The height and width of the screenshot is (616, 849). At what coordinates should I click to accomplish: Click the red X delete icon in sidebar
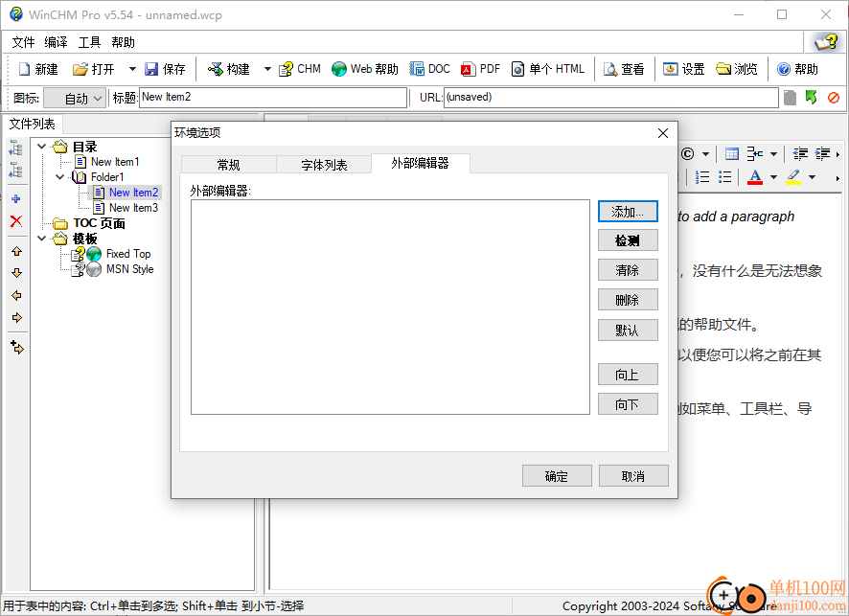tap(16, 221)
